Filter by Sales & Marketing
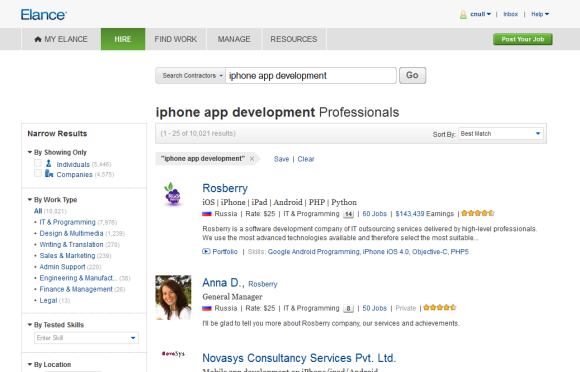The width and height of the screenshot is (580, 372). [67, 256]
